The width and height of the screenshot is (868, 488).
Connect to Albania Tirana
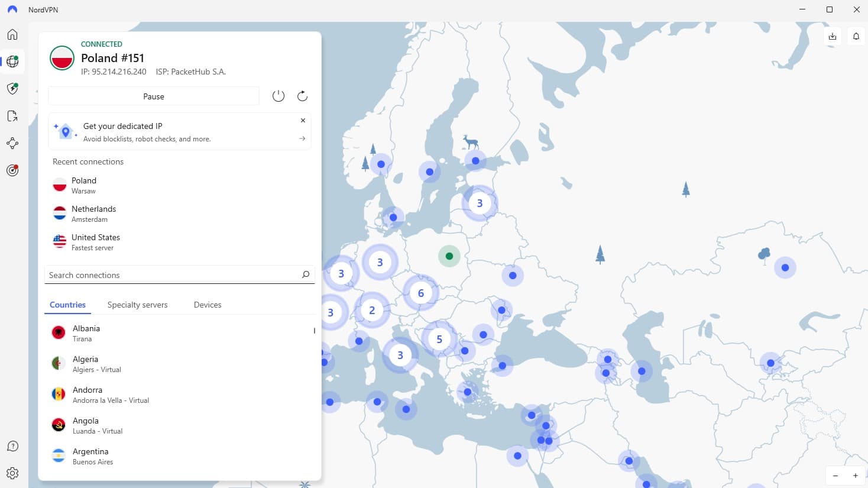coord(180,333)
